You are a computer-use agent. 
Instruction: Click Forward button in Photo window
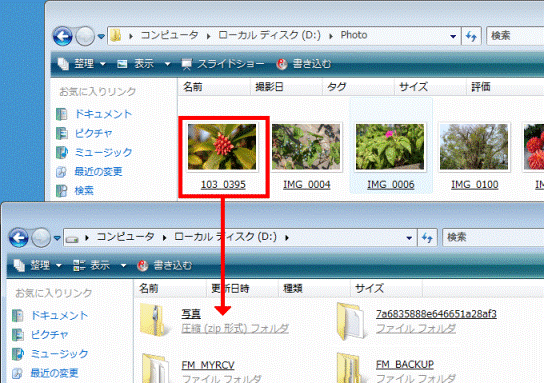tap(85, 36)
